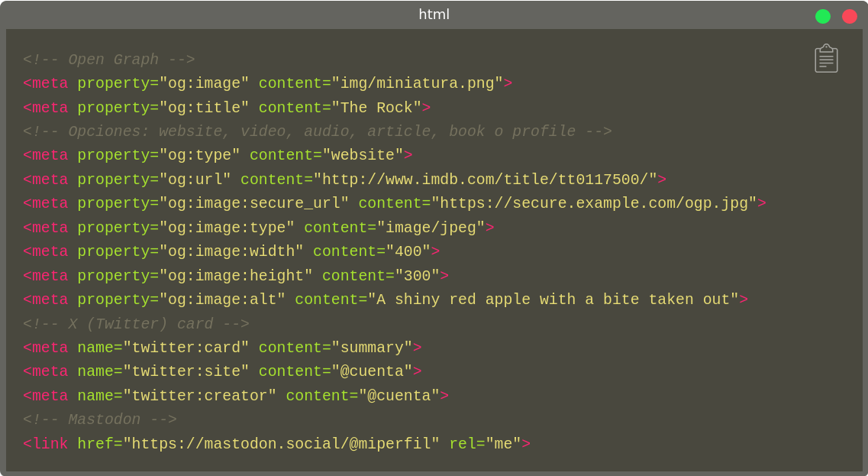The height and width of the screenshot is (476, 868).
Task: Click the Open Graph comment line
Action: 108,60
